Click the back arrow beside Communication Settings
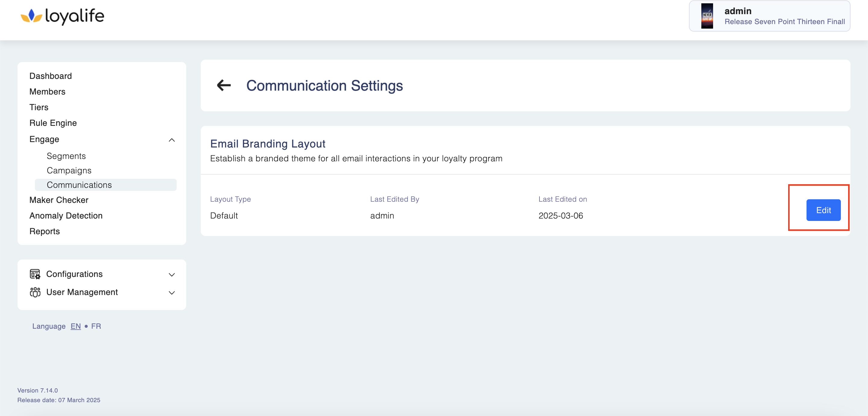This screenshot has width=868, height=416. [x=224, y=85]
